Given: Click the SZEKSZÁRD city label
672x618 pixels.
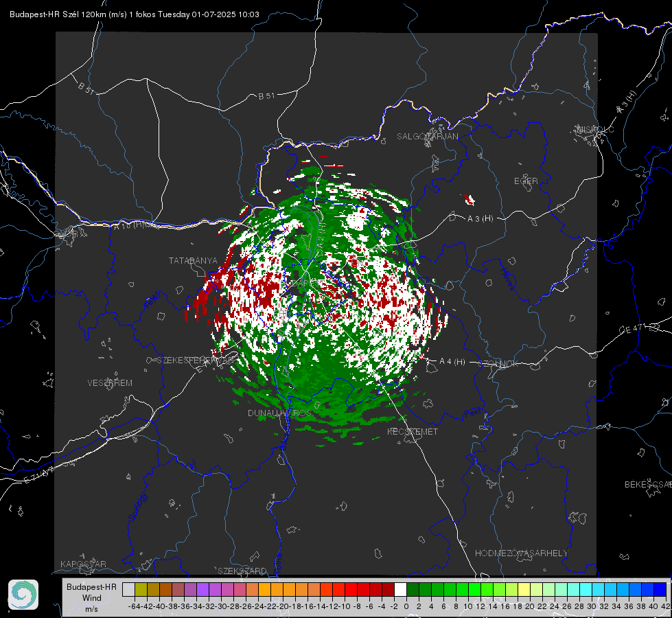Looking at the screenshot, I should pyautogui.click(x=242, y=571).
